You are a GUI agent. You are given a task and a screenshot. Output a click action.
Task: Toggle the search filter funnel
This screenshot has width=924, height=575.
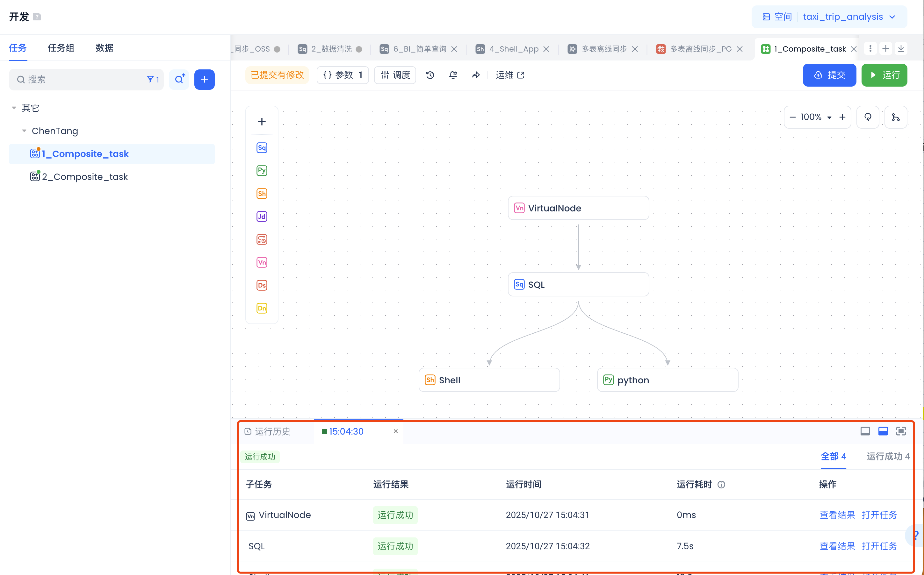tap(151, 79)
